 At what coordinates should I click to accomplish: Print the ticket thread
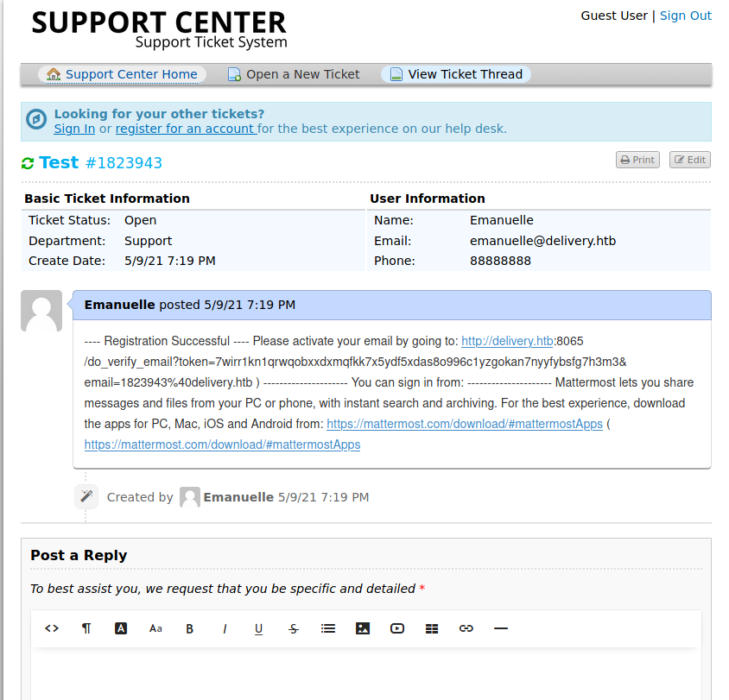(637, 160)
